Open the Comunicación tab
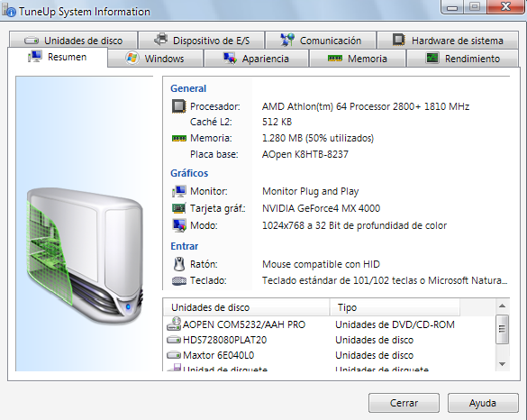The image size is (527, 420). point(321,41)
